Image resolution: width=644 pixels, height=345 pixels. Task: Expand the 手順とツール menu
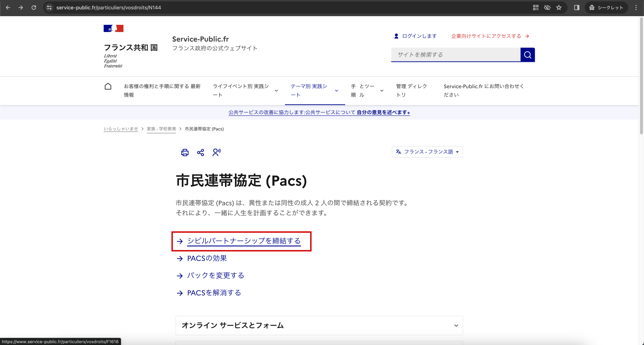tap(367, 91)
